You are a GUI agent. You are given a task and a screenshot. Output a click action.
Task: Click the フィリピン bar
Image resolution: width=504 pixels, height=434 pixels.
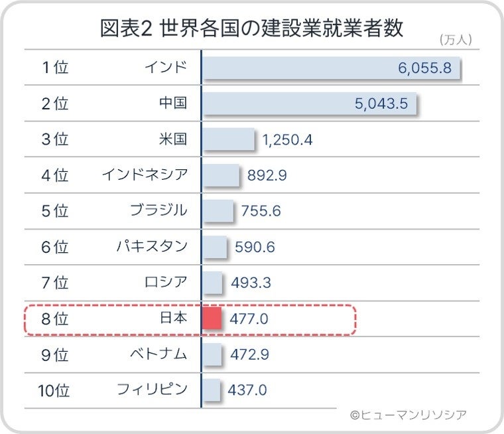coord(211,390)
